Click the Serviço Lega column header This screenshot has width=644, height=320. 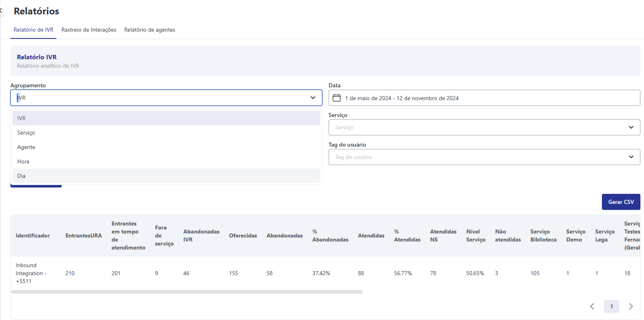tap(605, 235)
